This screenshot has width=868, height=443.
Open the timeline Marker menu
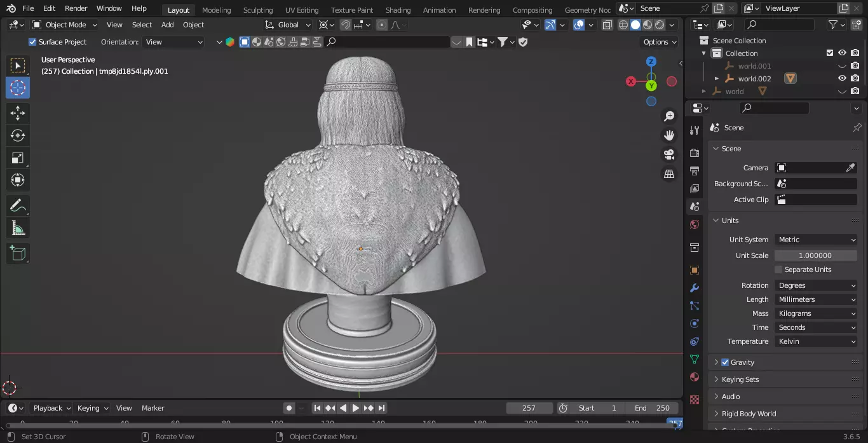click(x=153, y=408)
